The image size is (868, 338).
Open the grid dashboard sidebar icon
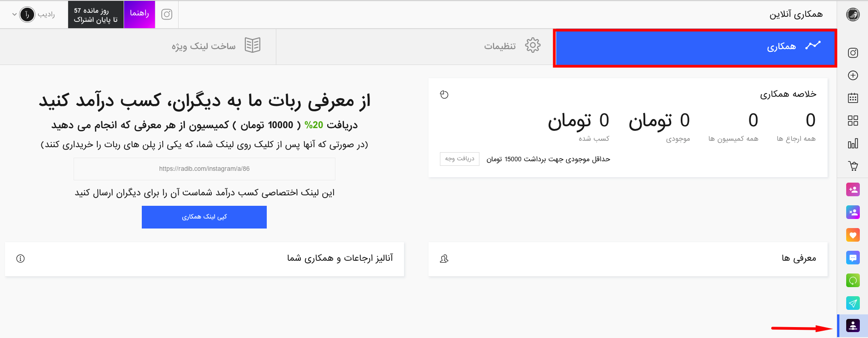[853, 120]
